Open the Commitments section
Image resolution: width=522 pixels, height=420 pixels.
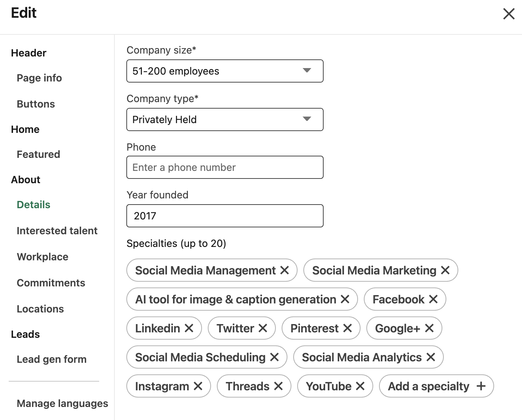point(51,283)
